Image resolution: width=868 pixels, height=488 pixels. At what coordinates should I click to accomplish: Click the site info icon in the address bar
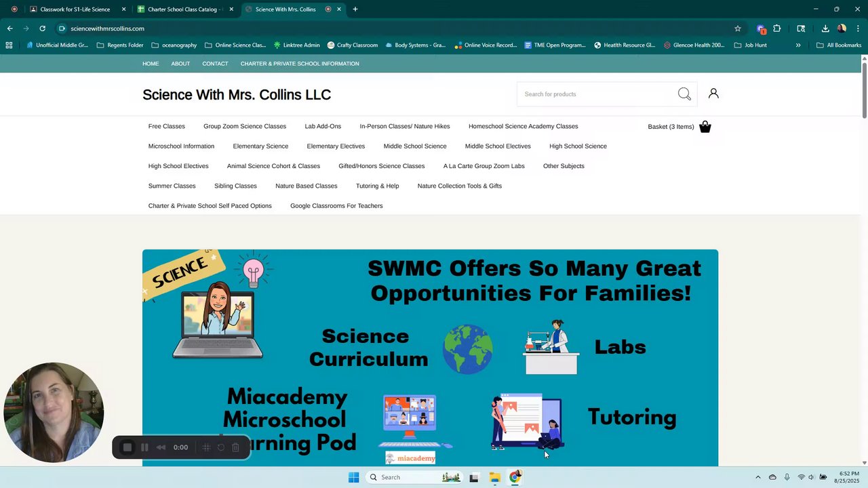(62, 28)
